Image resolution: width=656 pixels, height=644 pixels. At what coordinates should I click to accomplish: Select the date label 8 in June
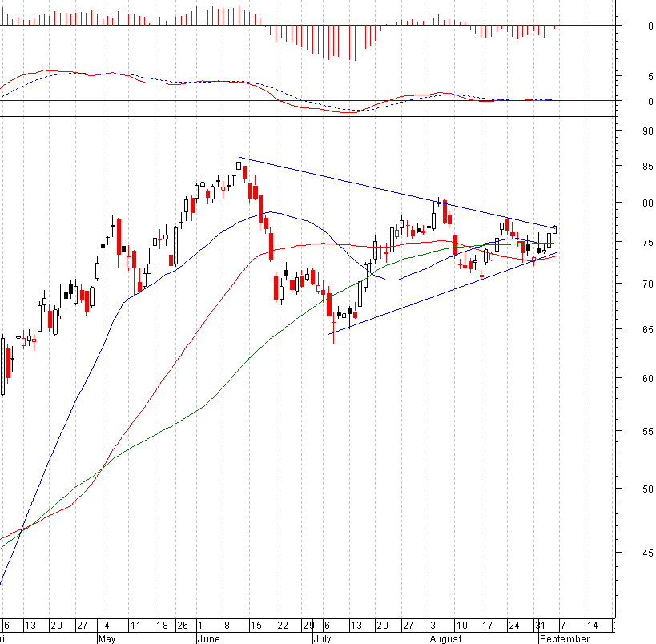pos(227,626)
